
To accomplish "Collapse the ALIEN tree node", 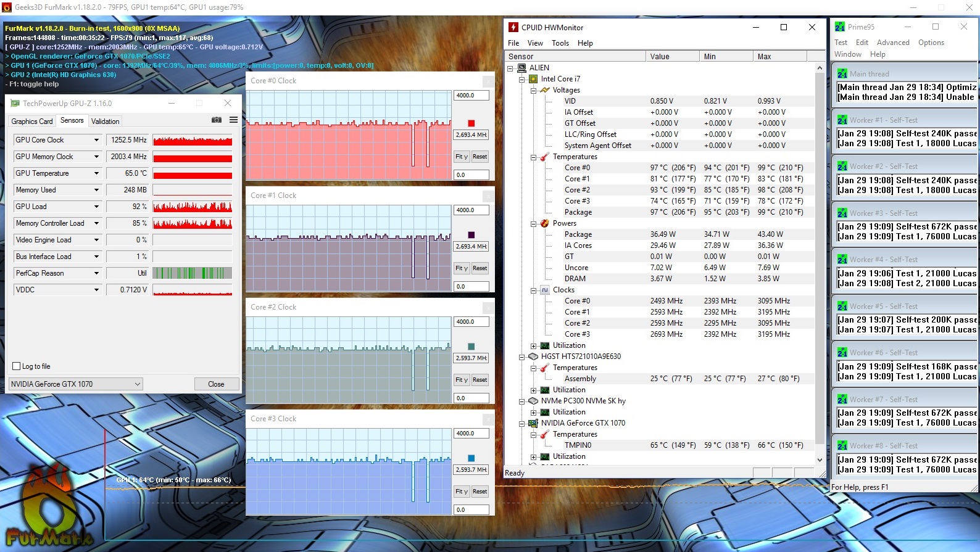I will tap(510, 68).
